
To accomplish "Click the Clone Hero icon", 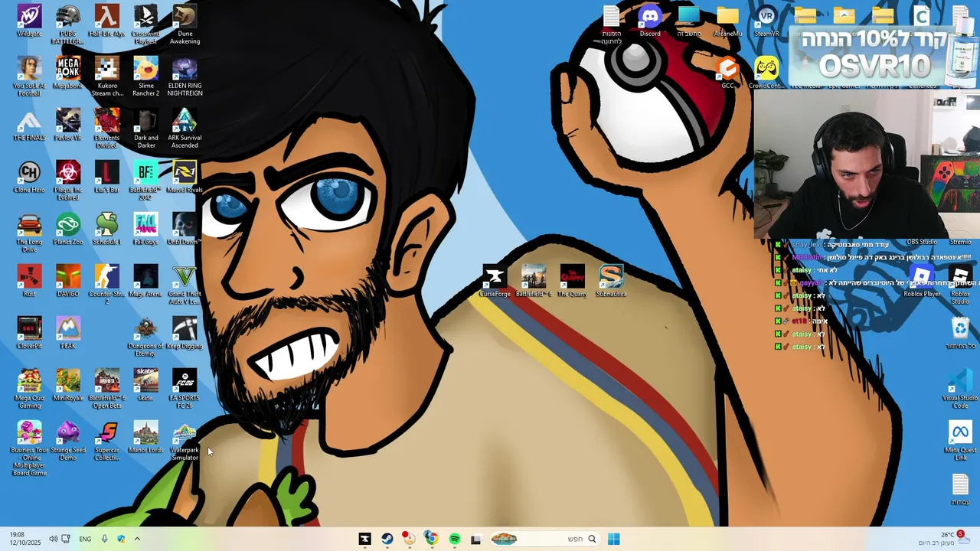I will [x=29, y=177].
